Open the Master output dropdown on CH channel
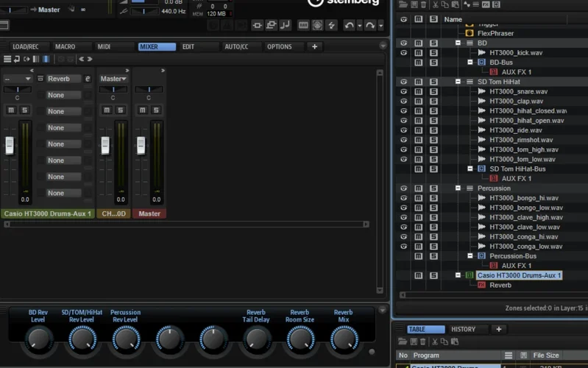This screenshot has height=368, width=588. point(113,79)
